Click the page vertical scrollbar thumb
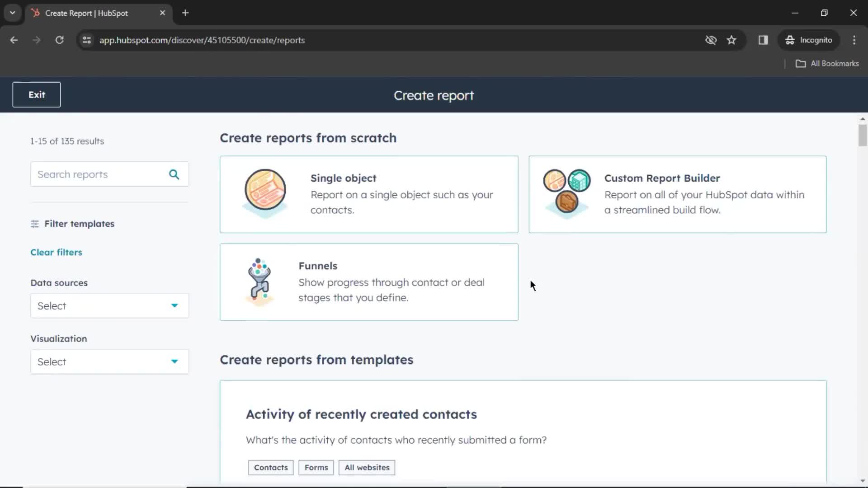This screenshot has height=488, width=868. (863, 135)
